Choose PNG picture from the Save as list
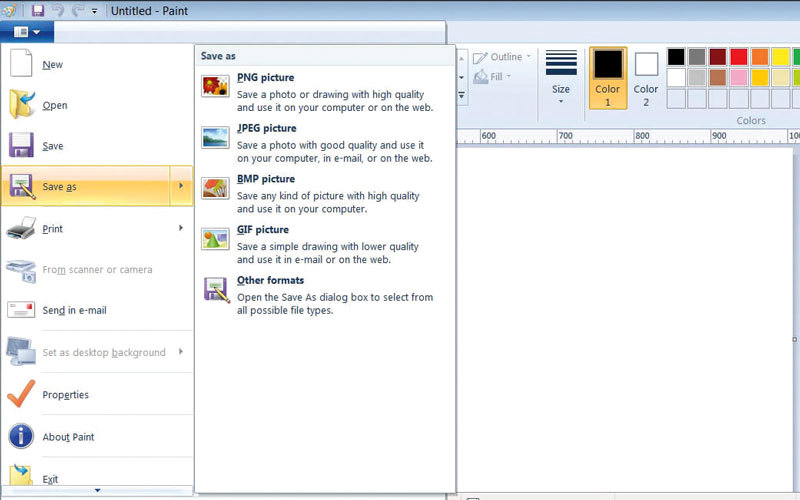This screenshot has height=500, width=800. point(265,78)
